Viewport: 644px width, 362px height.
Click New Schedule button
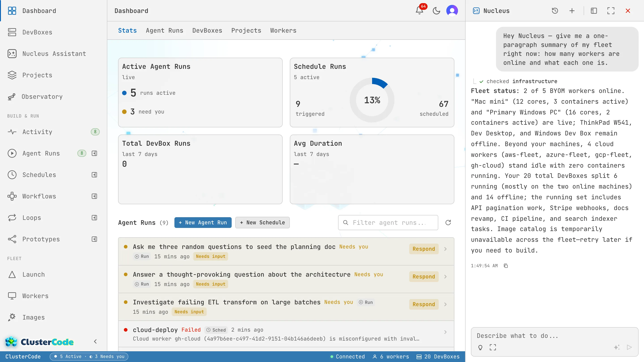tap(262, 223)
